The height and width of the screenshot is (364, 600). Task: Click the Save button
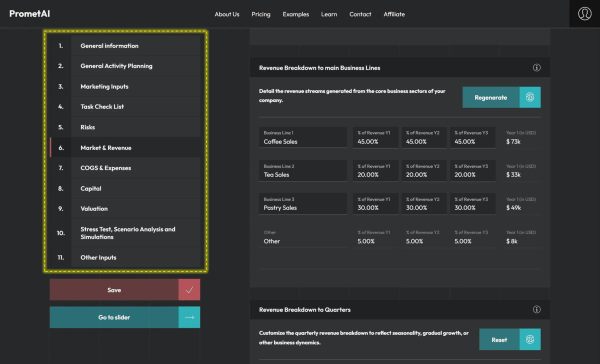click(125, 290)
